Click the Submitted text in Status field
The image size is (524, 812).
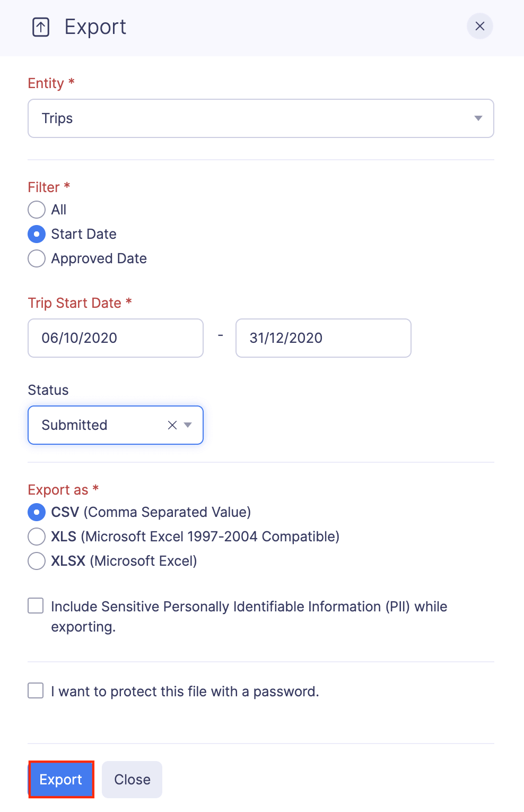pyautogui.click(x=75, y=425)
